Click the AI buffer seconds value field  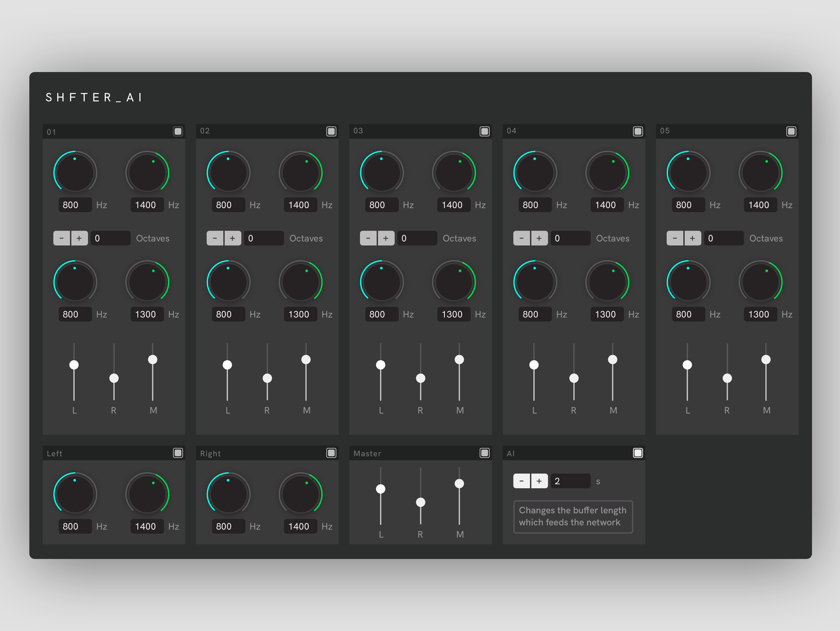click(570, 481)
